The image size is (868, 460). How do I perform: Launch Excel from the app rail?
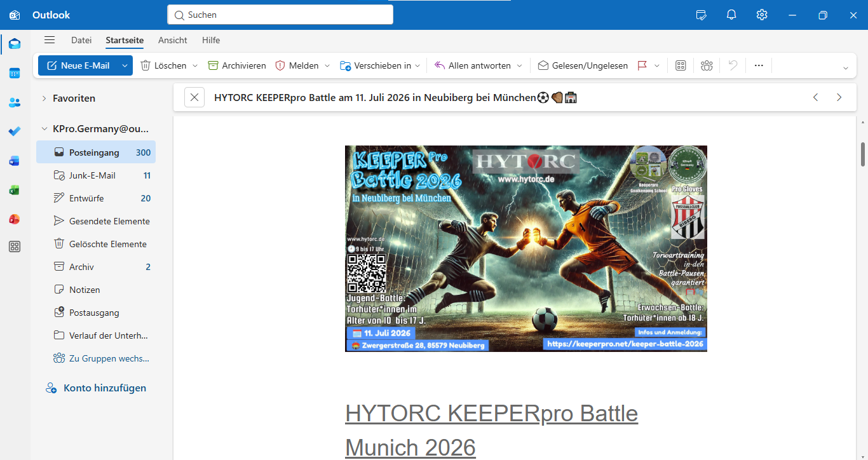click(15, 190)
